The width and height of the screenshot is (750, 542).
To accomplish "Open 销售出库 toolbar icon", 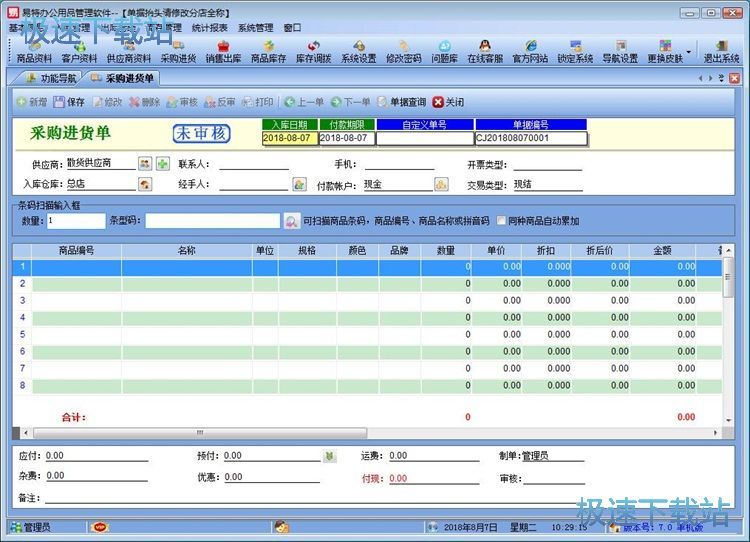I will click(x=223, y=52).
